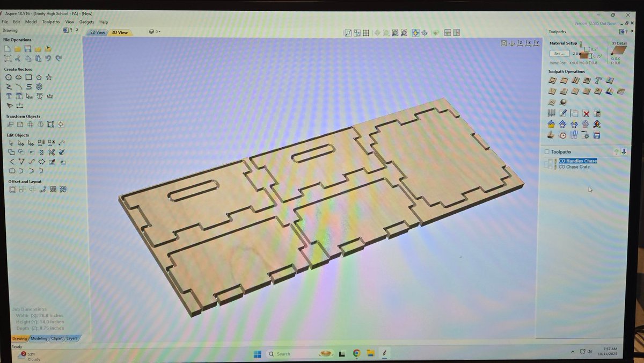The width and height of the screenshot is (644, 363).
Task: Click the Create New File icon
Action: (8, 49)
